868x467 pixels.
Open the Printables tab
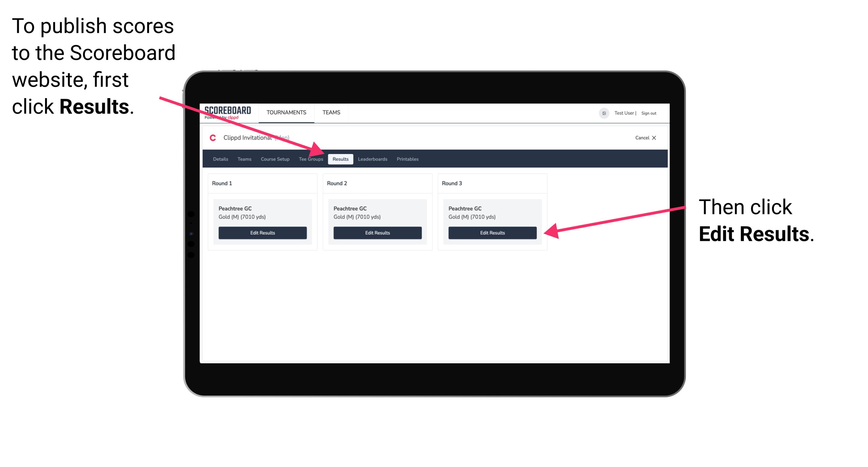[x=408, y=159]
